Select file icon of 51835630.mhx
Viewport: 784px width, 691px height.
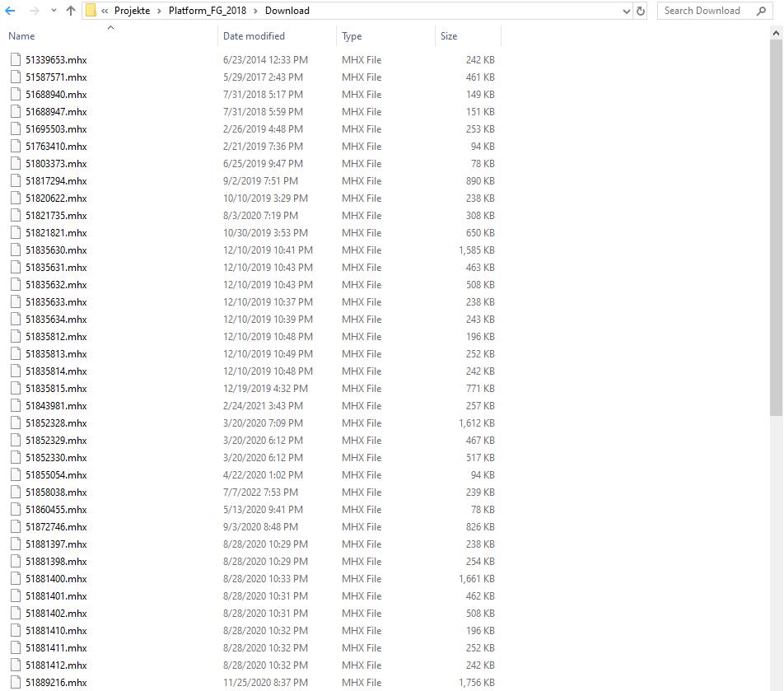click(16, 250)
